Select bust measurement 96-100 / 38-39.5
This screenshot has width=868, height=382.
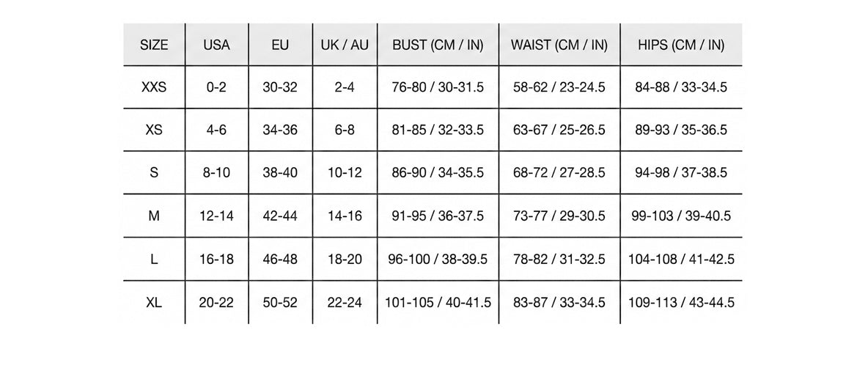tap(438, 259)
